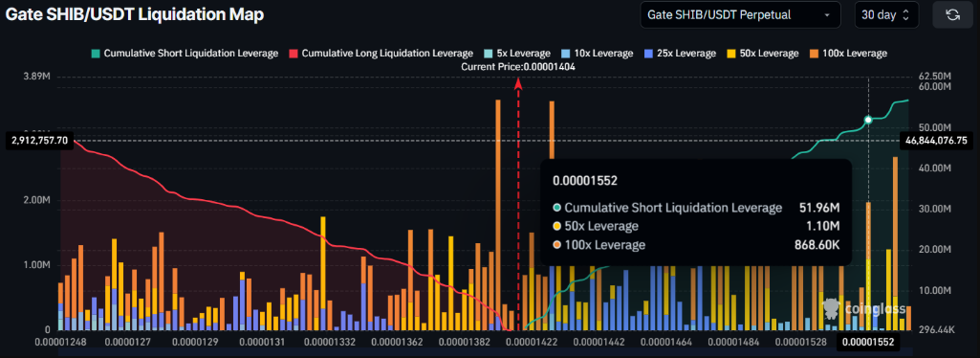Click the 2,912,757.70 left axis value label
Image resolution: width=980 pixels, height=358 pixels.
[x=39, y=140]
